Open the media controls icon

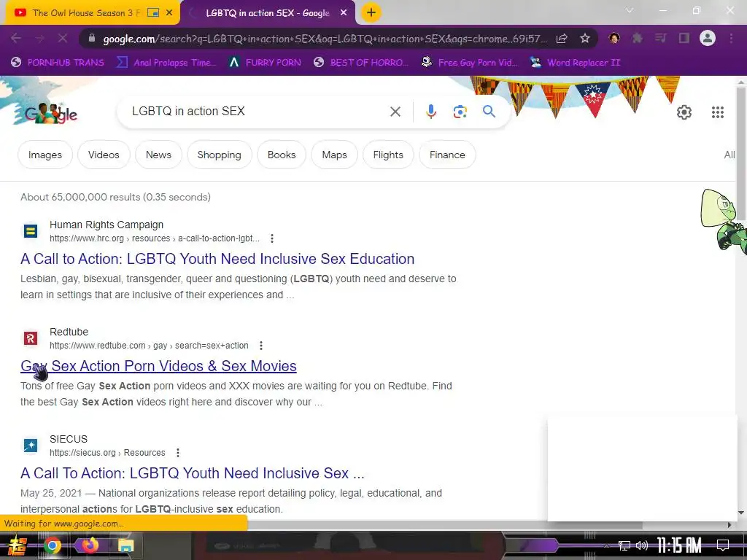(660, 38)
